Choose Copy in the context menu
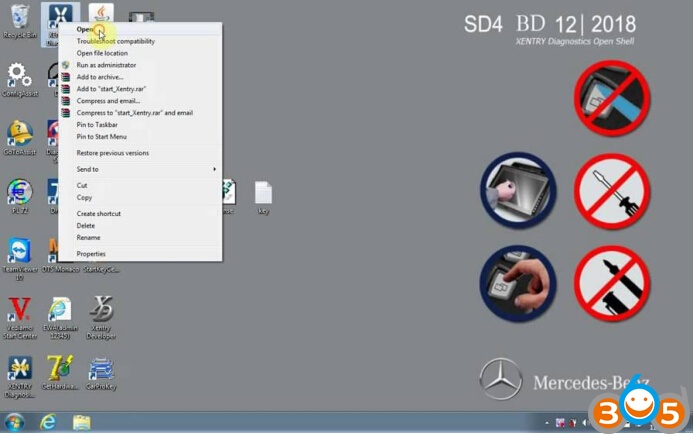695x434 pixels. 141,198
